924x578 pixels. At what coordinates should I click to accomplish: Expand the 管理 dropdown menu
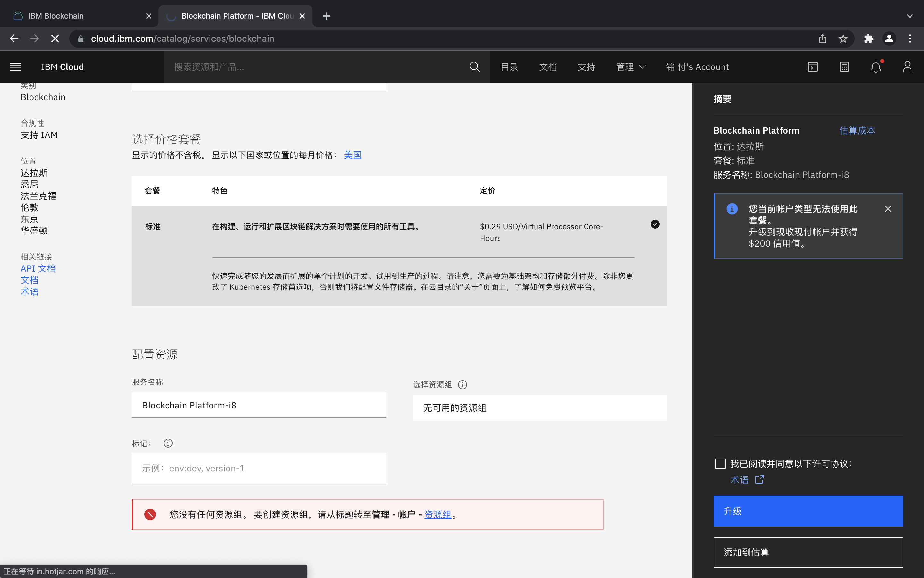pyautogui.click(x=630, y=67)
